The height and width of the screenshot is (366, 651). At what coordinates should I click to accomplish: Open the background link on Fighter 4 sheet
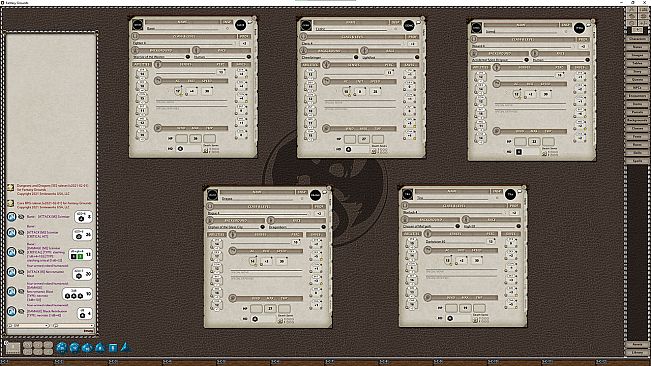coord(188,56)
